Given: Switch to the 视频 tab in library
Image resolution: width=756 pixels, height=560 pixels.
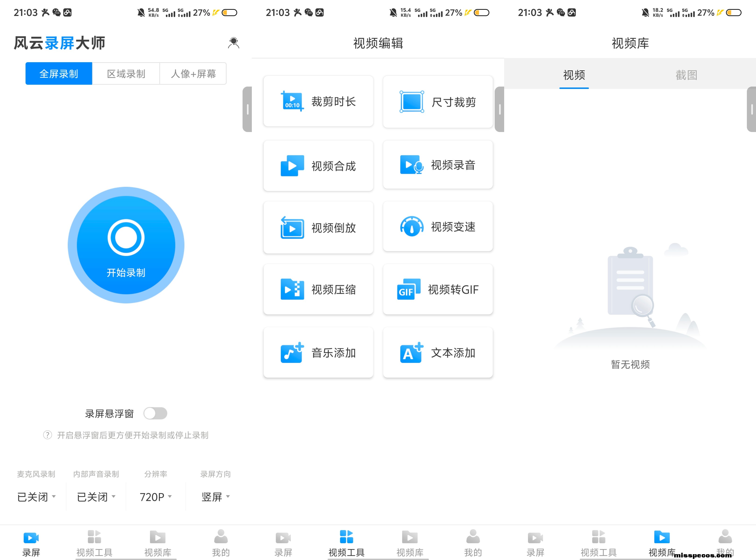Looking at the screenshot, I should pyautogui.click(x=574, y=75).
